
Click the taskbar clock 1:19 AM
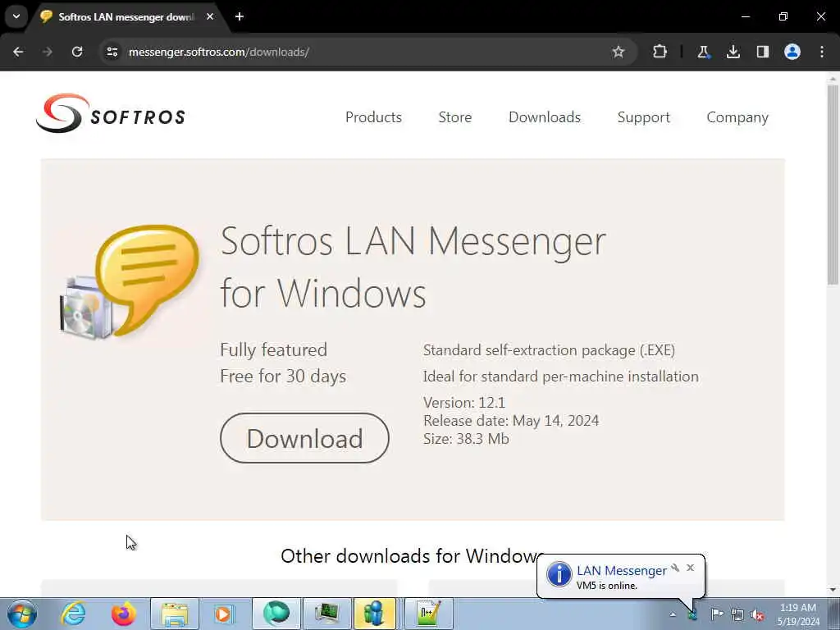797,608
